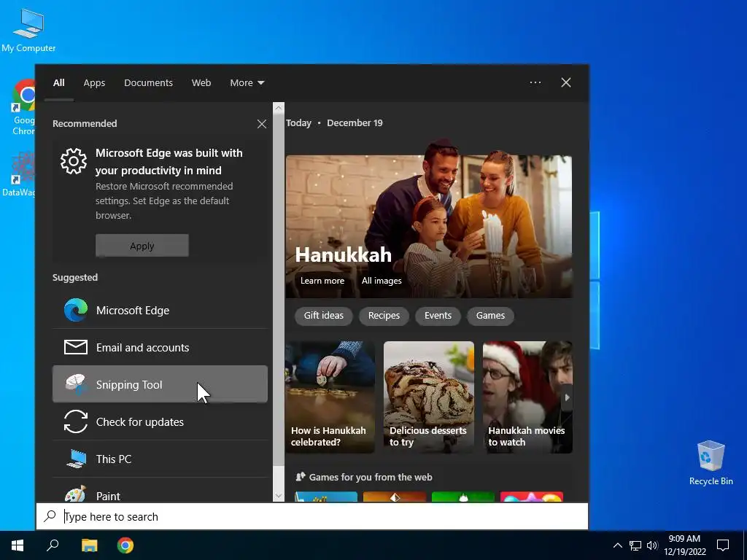The width and height of the screenshot is (747, 560).
Task: Select the Recipes chip
Action: click(384, 315)
